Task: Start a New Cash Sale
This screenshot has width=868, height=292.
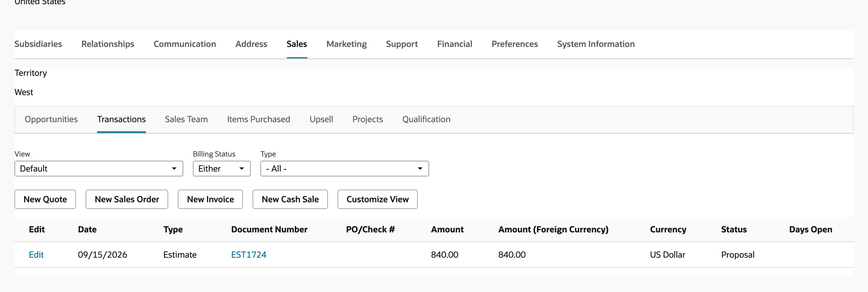Action: click(290, 200)
